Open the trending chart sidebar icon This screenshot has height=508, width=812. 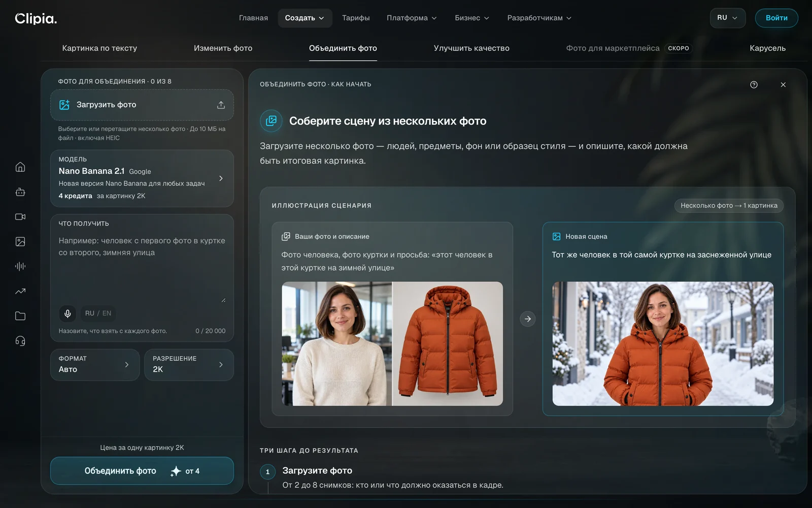pyautogui.click(x=20, y=291)
